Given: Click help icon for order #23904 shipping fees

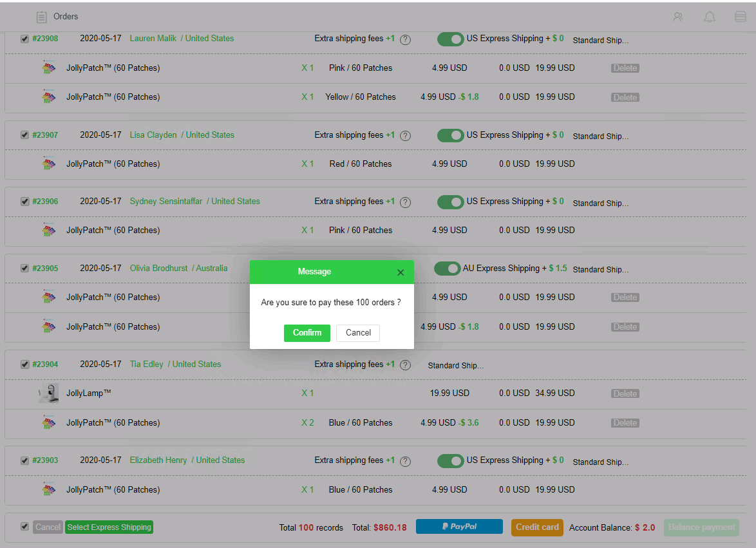Looking at the screenshot, I should coord(406,365).
